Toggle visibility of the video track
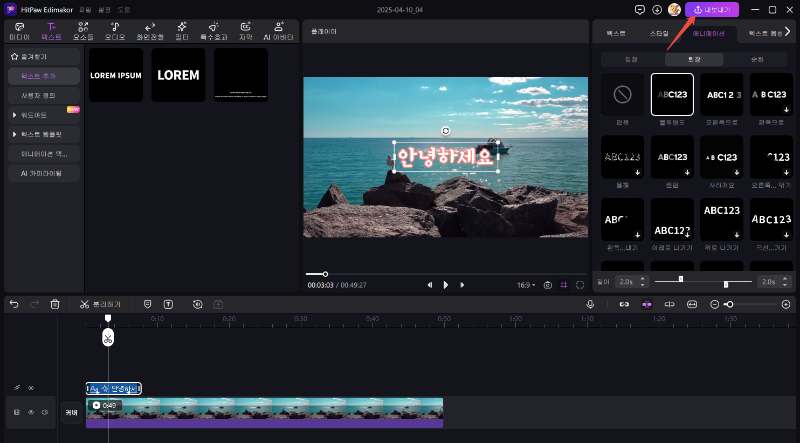Screen dimensions: 800x443 click(x=31, y=412)
